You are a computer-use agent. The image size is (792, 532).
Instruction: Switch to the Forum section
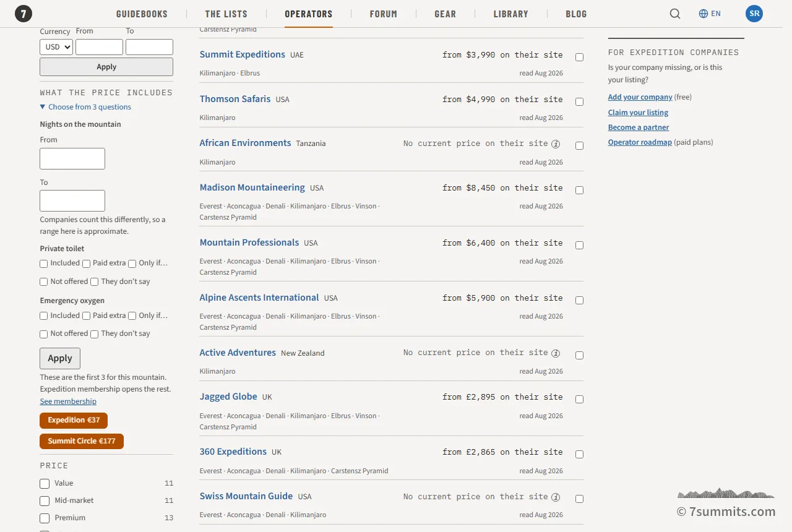[384, 14]
